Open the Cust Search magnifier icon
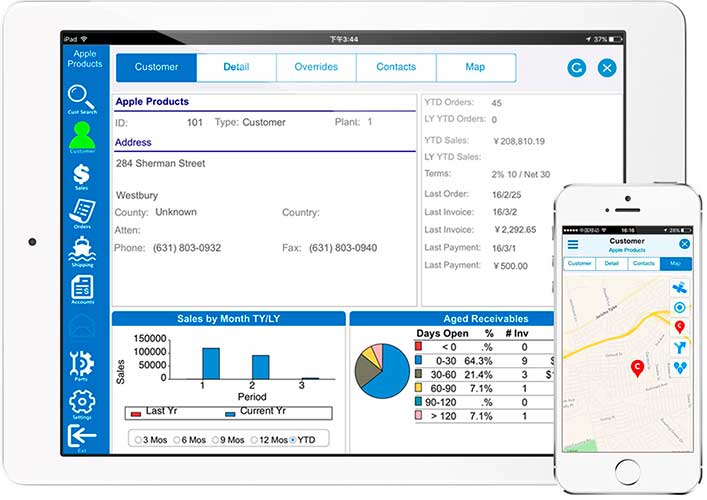Image resolution: width=707 pixels, height=500 pixels. [82, 98]
